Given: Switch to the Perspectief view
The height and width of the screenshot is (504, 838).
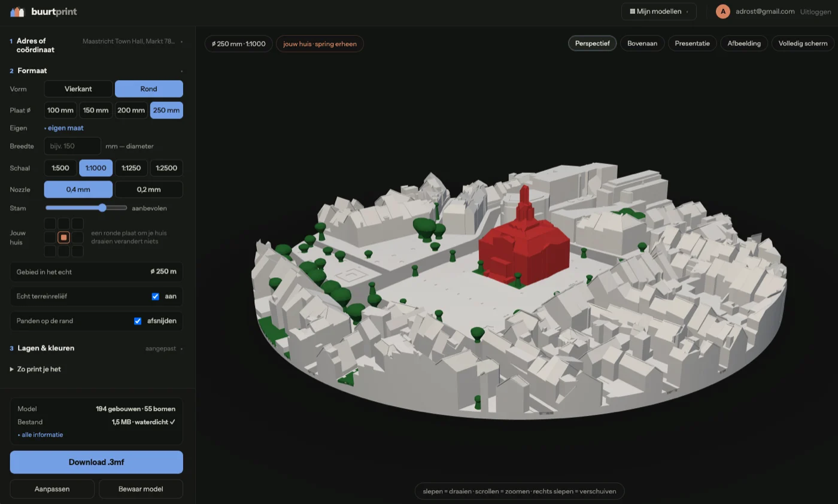Looking at the screenshot, I should click(593, 43).
